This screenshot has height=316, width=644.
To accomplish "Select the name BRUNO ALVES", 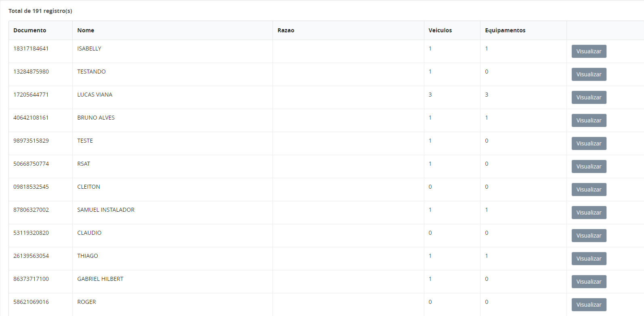I will tap(96, 118).
